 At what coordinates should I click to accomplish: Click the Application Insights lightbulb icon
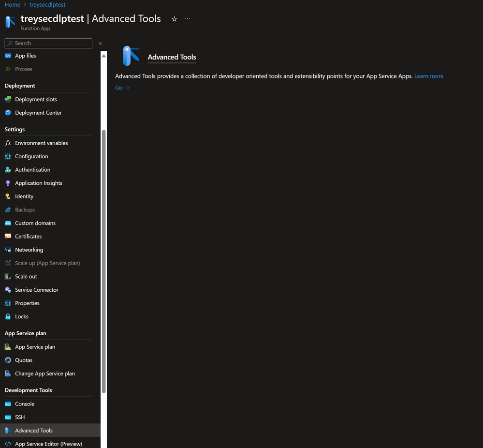8,183
